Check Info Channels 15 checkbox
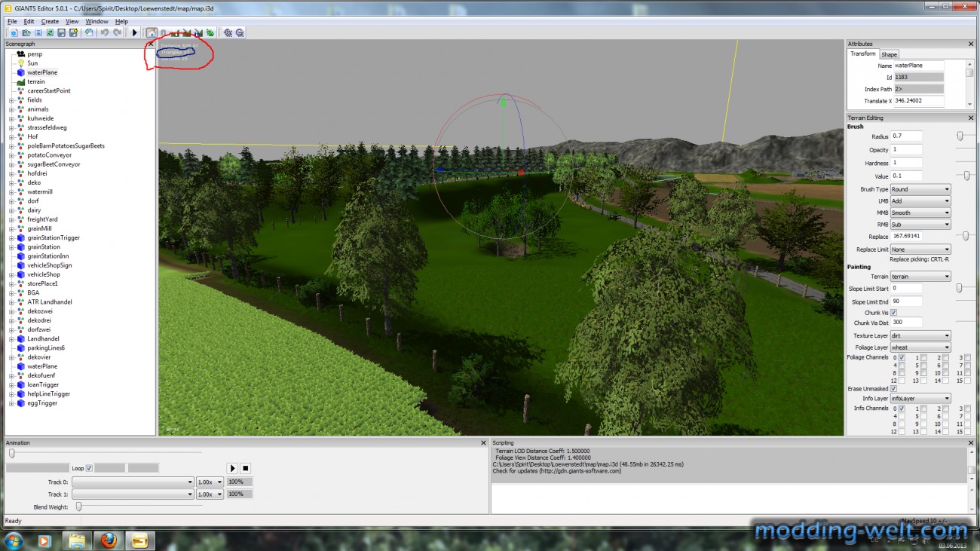 [968, 432]
